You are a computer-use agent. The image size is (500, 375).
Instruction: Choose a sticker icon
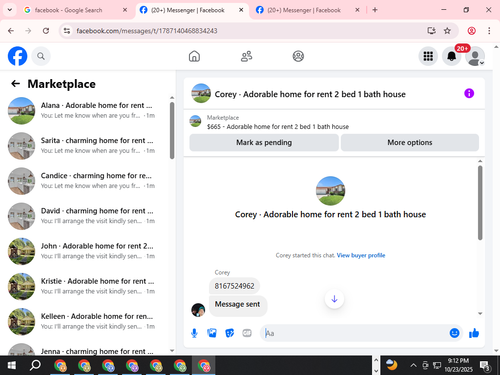(x=229, y=333)
